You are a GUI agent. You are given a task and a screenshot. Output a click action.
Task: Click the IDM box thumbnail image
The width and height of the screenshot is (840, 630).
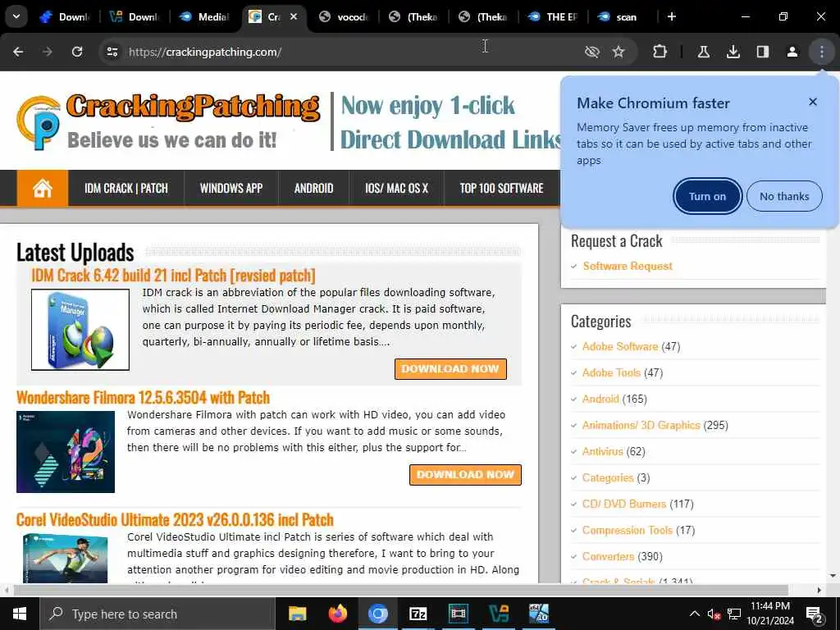tap(80, 330)
